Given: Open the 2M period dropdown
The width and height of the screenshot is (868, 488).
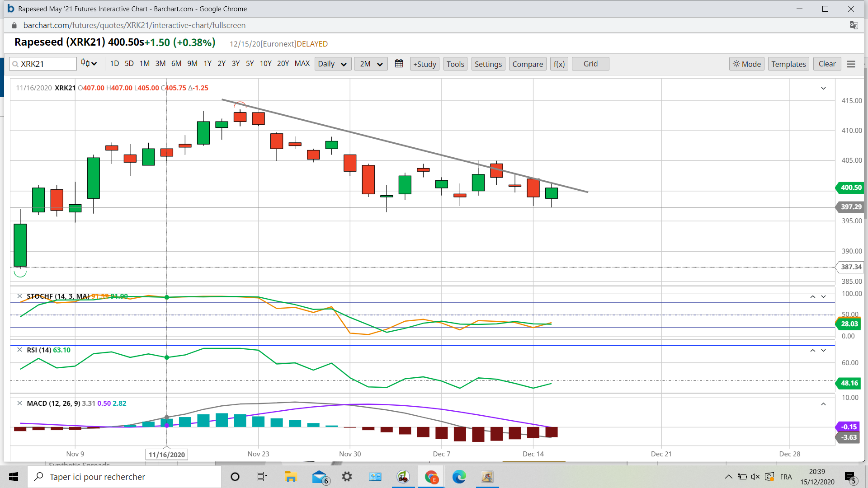Looking at the screenshot, I should [371, 64].
